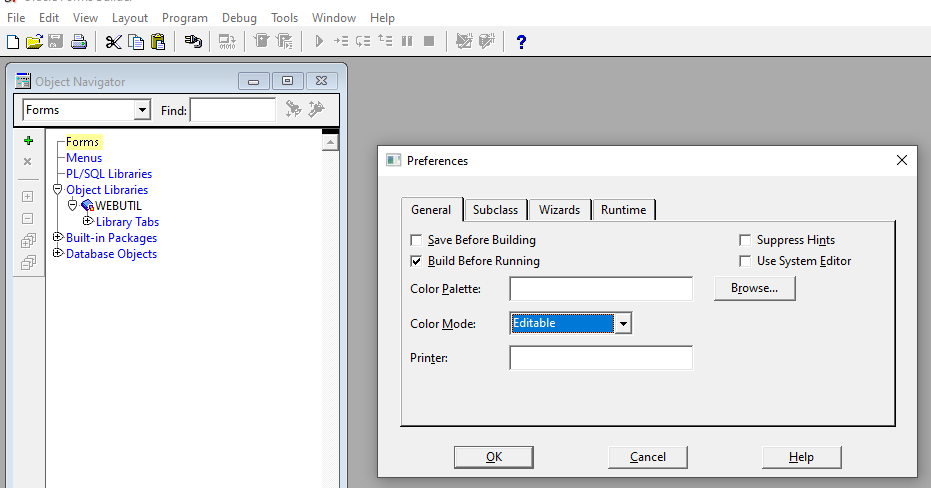931x488 pixels.
Task: Click the Connect to database plug icon
Action: [x=193, y=42]
